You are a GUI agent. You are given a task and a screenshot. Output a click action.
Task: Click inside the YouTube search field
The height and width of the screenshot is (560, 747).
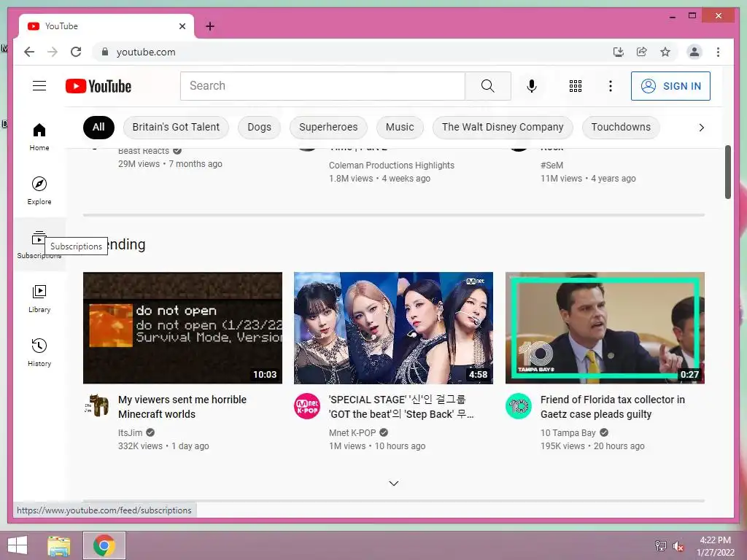click(x=322, y=86)
